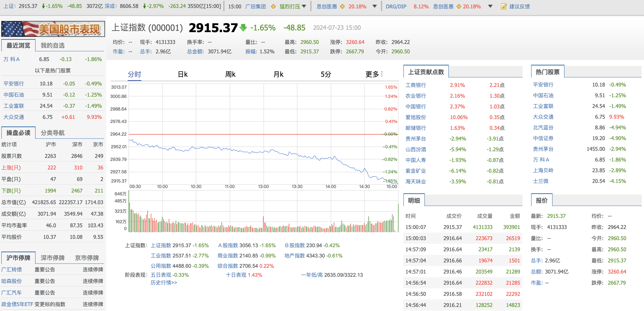Switch to the 操盘必读 tab
644x311 pixels.
click(18, 133)
